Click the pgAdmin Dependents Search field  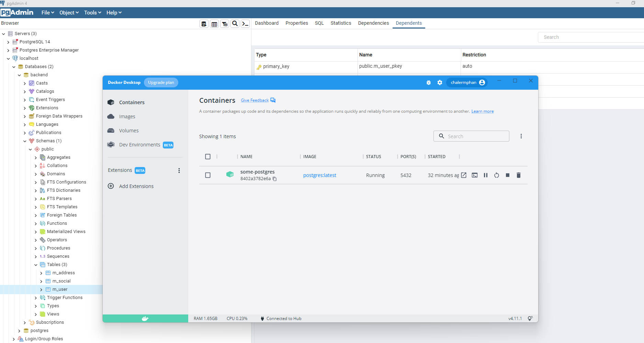pos(591,37)
